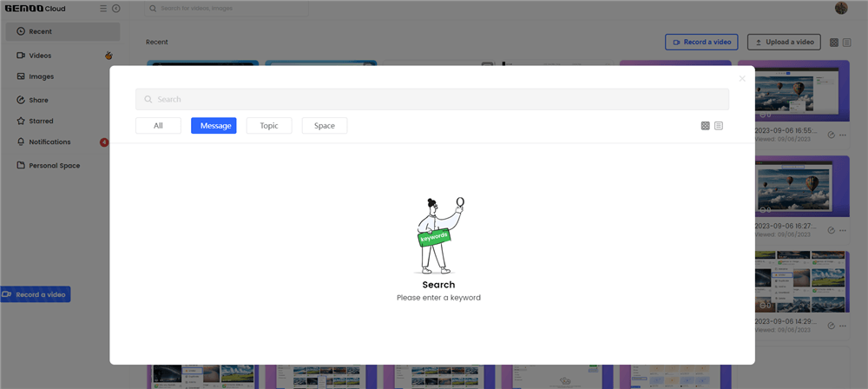This screenshot has width=868, height=389.
Task: Open Recent in the sidebar
Action: click(62, 31)
